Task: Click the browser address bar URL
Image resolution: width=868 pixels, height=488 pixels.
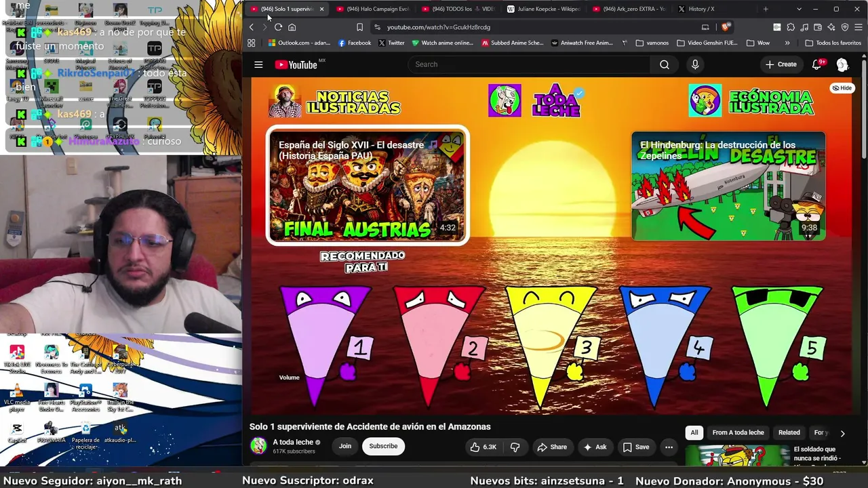Action: pos(438,27)
